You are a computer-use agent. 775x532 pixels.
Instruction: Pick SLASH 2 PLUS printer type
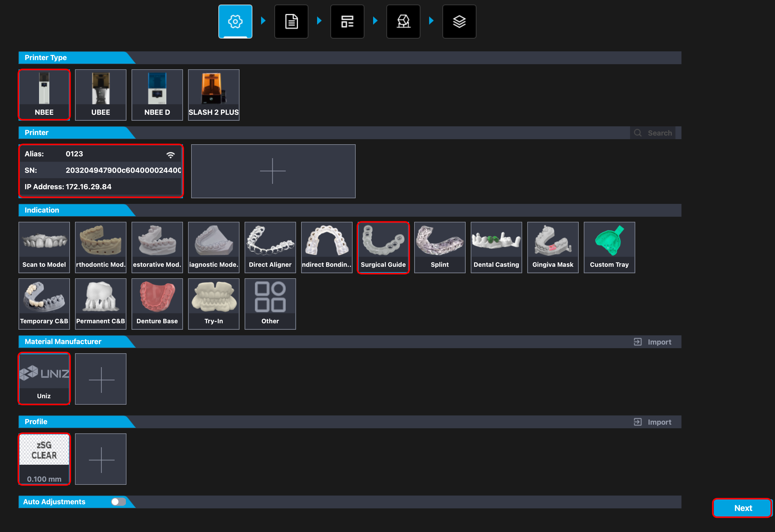(x=214, y=95)
